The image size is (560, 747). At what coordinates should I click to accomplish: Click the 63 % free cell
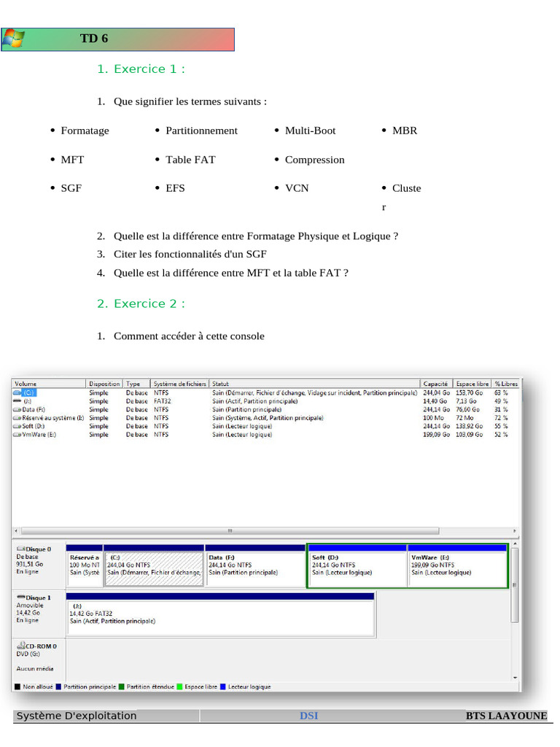[501, 393]
